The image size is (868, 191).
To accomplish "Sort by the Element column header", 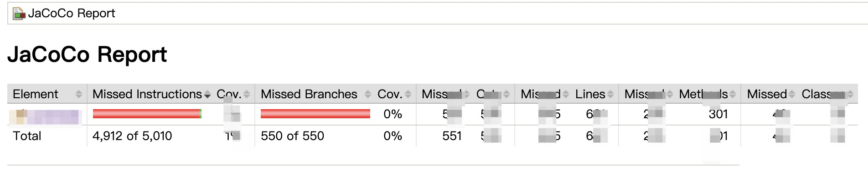I will tap(36, 94).
